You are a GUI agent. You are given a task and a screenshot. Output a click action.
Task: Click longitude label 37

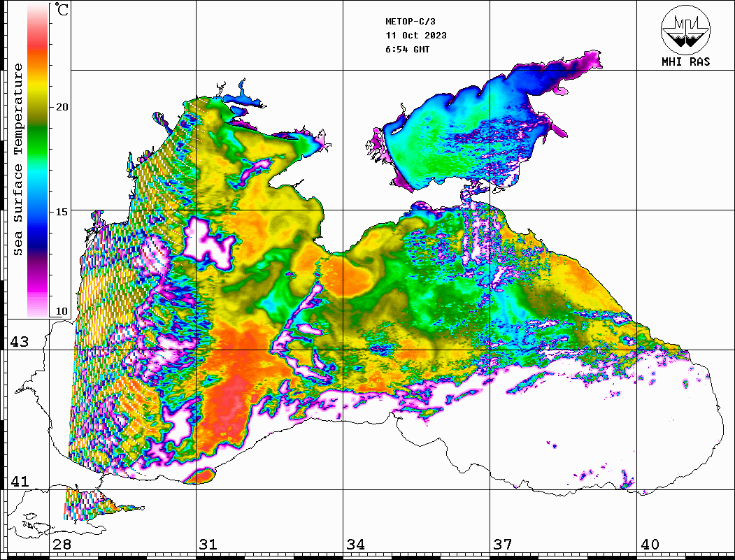[x=503, y=545]
